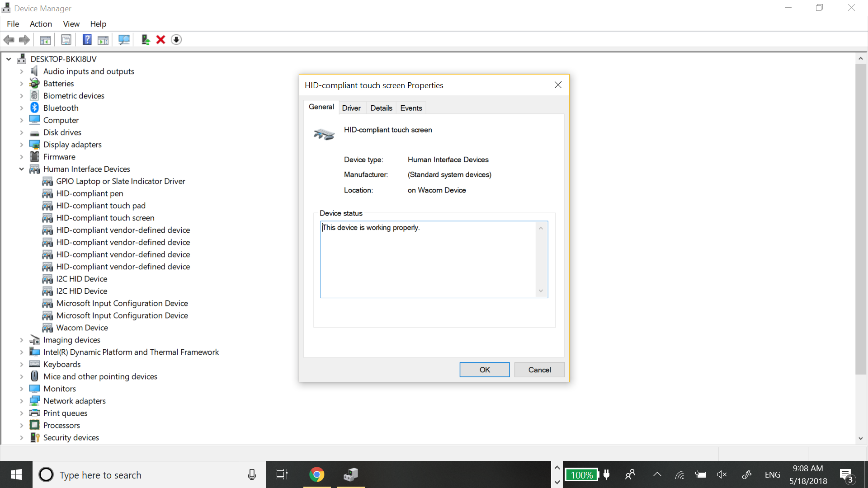Click the blue Help toolbar icon
The image size is (868, 488).
click(x=87, y=40)
